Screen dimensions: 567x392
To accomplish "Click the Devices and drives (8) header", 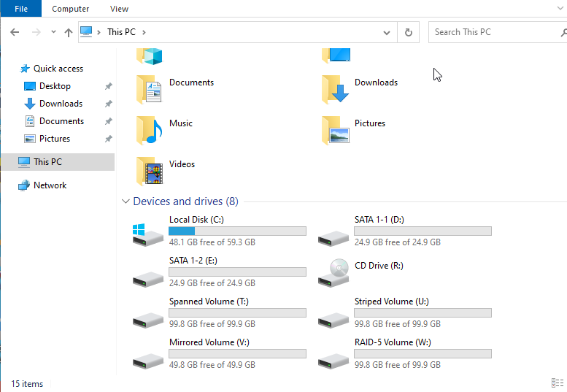I will pyautogui.click(x=185, y=201).
